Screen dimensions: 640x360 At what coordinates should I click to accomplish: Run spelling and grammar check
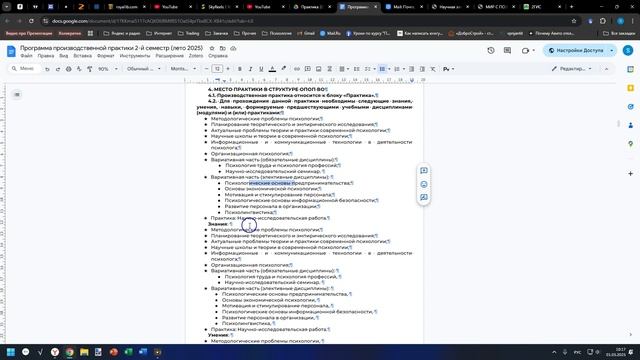tap(79, 69)
